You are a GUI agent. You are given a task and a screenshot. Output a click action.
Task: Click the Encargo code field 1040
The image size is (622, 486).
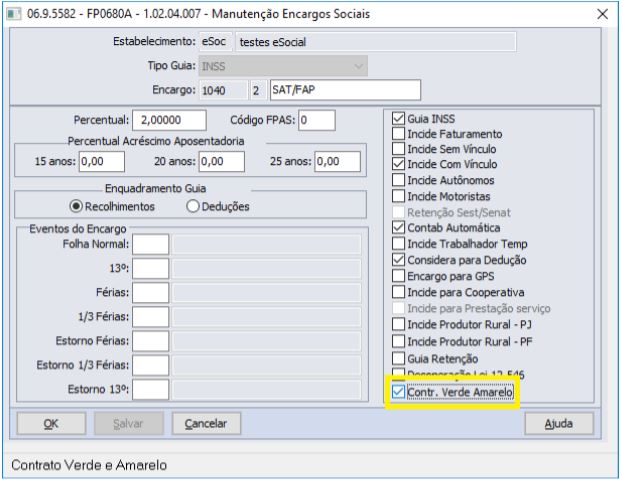tap(223, 90)
